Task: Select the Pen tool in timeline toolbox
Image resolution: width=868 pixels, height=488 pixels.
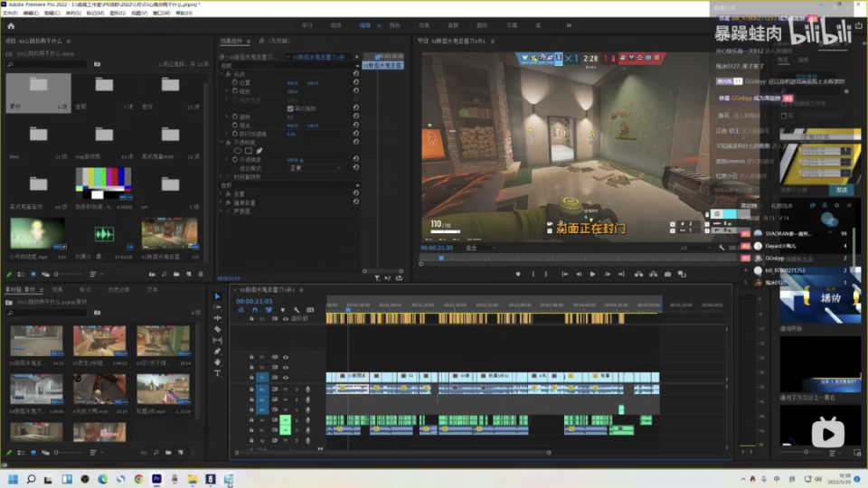Action: (x=218, y=352)
